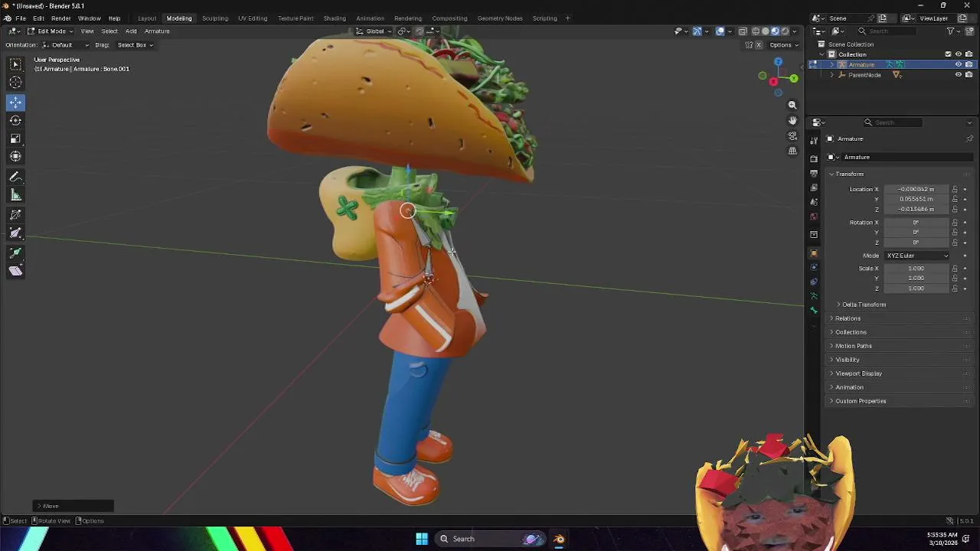980x551 pixels.
Task: Open the File menu
Action: pos(21,18)
